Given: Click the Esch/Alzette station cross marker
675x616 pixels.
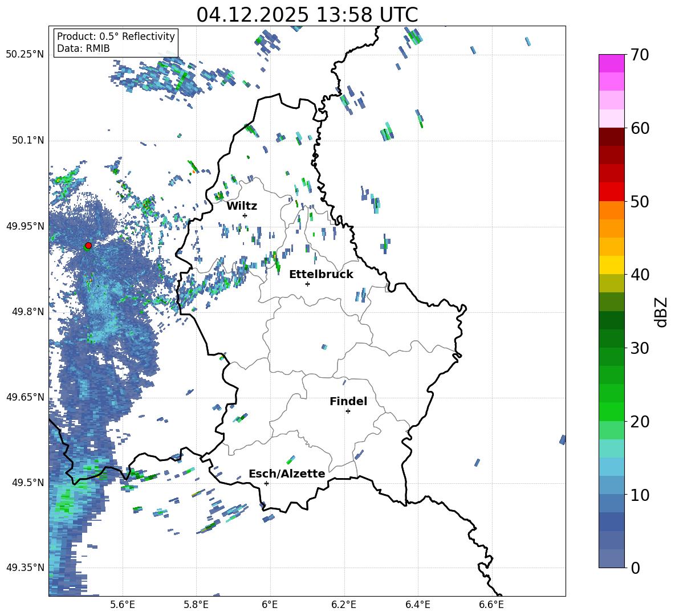Looking at the screenshot, I should point(266,483).
